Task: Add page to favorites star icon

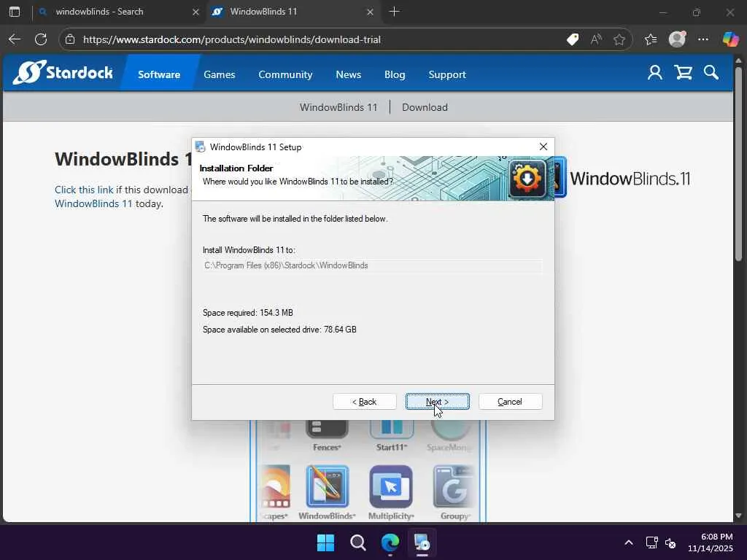Action: 619,39
